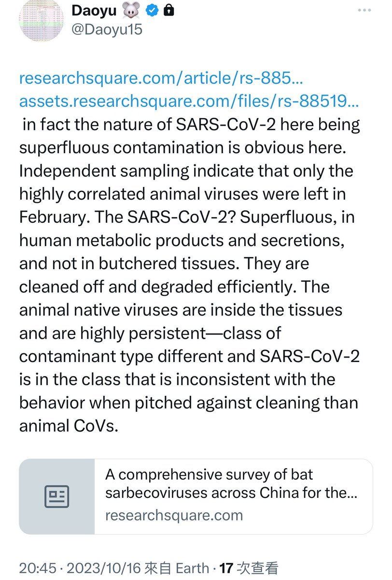Click the 'Earth' source label
Image resolution: width=392 pixels, height=580 pixels.
coord(192,568)
